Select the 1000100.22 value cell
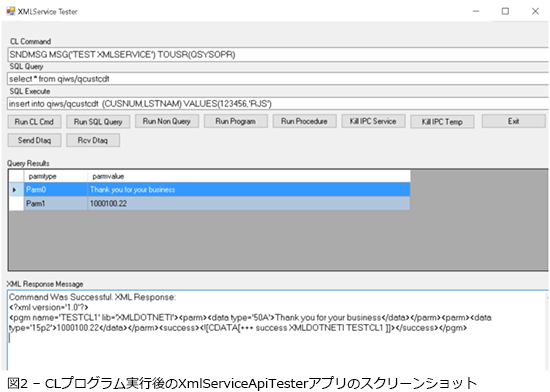This screenshot has height=392, width=550. 249,203
